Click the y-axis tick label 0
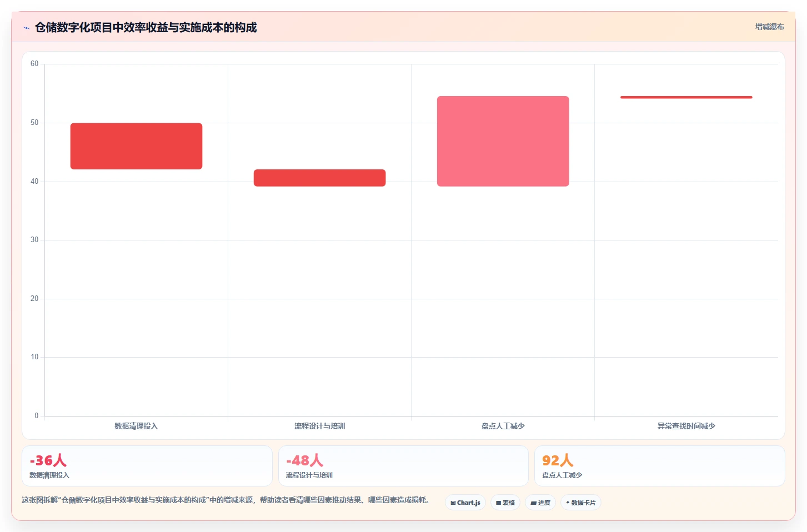 (37, 416)
